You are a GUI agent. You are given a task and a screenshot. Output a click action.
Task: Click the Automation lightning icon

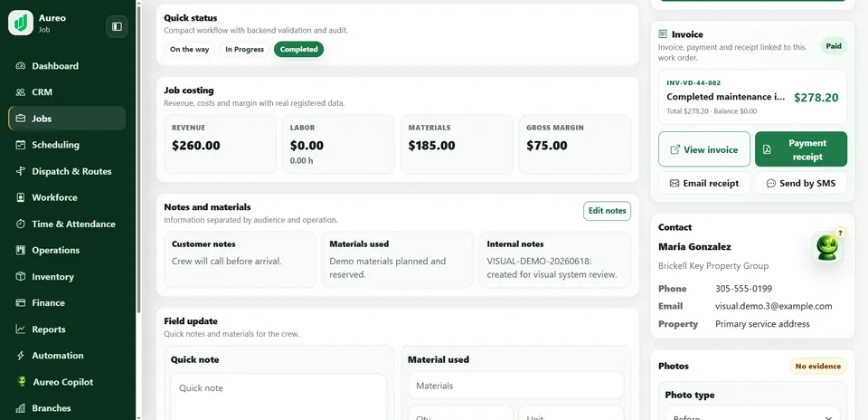click(21, 355)
